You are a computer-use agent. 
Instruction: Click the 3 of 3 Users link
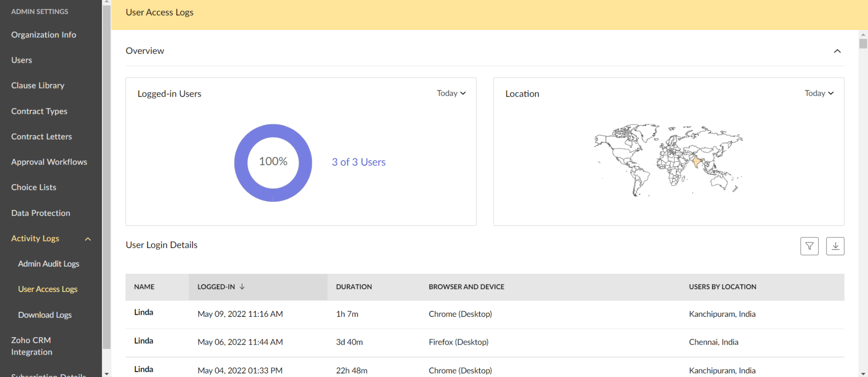[358, 162]
